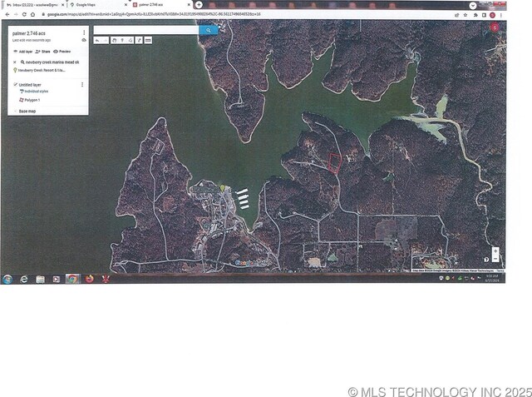The height and width of the screenshot is (397, 532).
Task: Click inside the map search box
Action: coord(146,30)
